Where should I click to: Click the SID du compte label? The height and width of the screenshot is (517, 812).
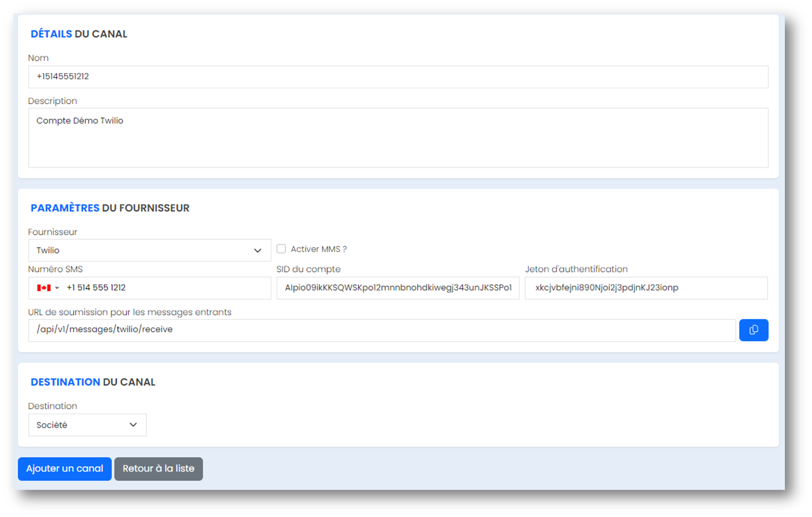[x=309, y=269]
